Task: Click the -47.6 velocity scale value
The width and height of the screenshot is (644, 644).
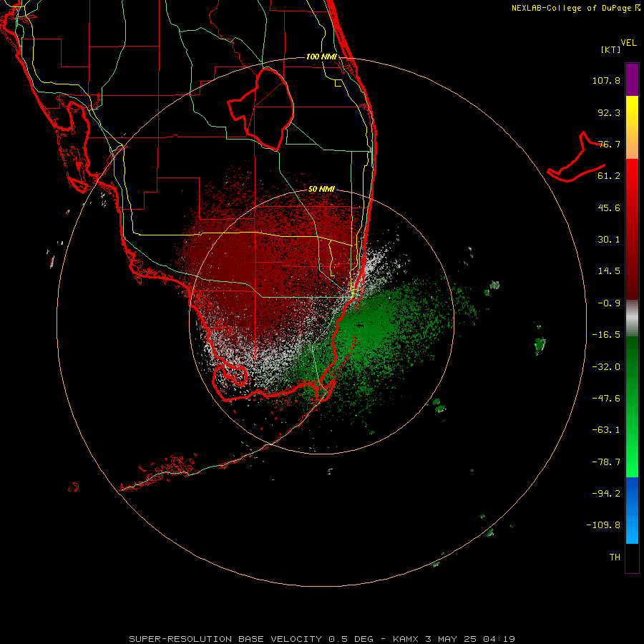Action: point(606,399)
